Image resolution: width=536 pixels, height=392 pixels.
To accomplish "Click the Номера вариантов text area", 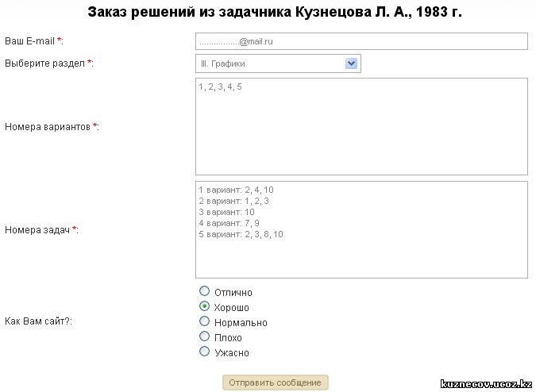I will point(361,126).
